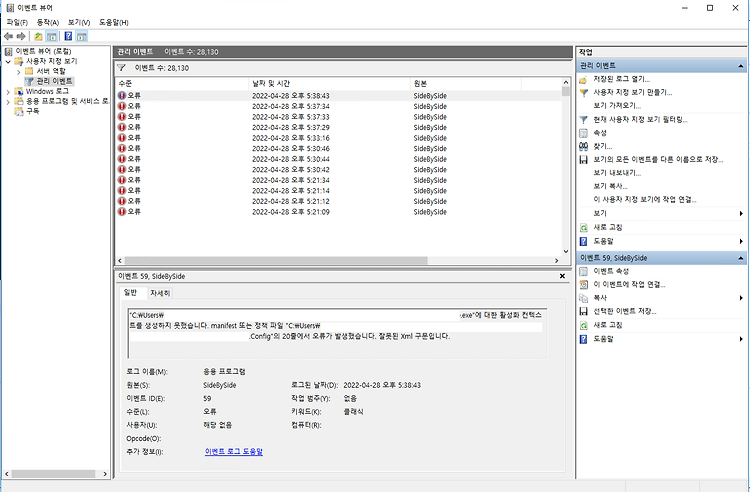This screenshot has height=492, width=750.
Task: Click 현재 사용자 지정 보기 필터링 icon
Action: click(583, 120)
